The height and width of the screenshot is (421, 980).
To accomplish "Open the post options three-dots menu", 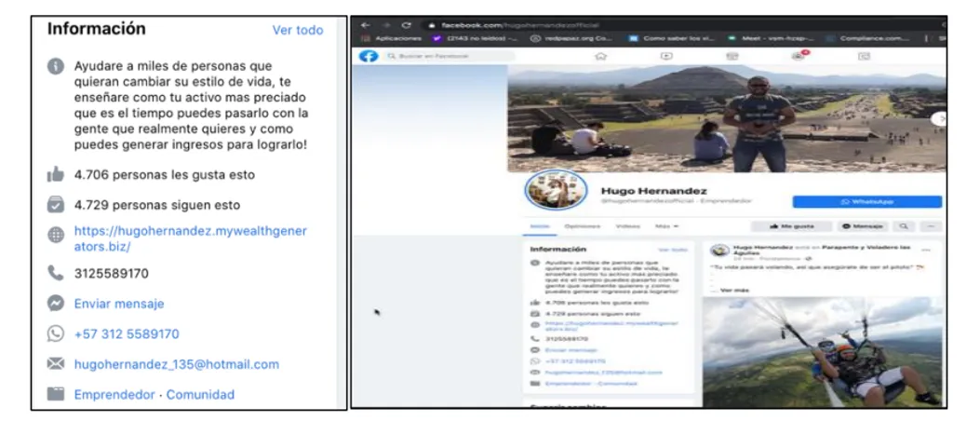I will pos(926,251).
